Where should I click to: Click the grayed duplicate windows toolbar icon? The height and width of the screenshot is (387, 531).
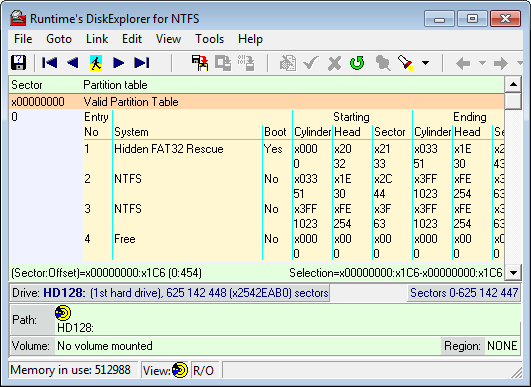pyautogui.click(x=223, y=63)
